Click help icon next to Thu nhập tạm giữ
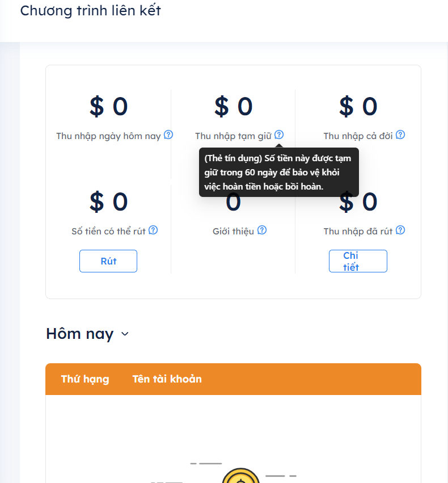 (279, 135)
